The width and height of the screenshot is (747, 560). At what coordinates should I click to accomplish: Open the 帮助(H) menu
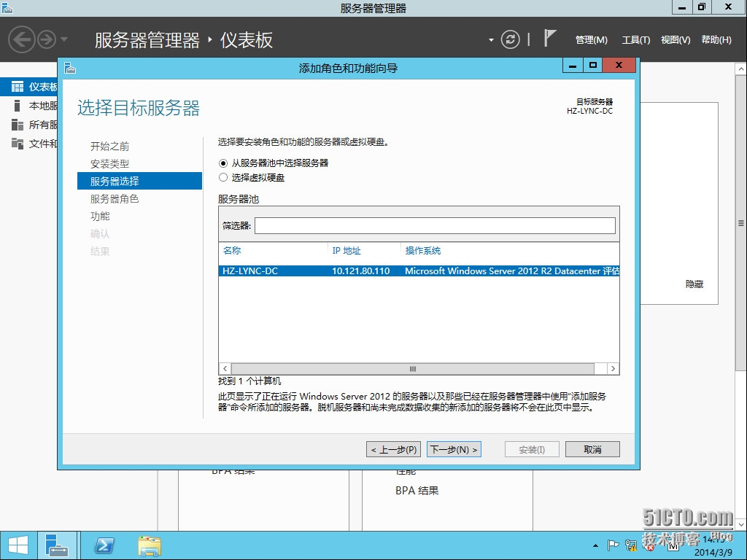[x=716, y=40]
